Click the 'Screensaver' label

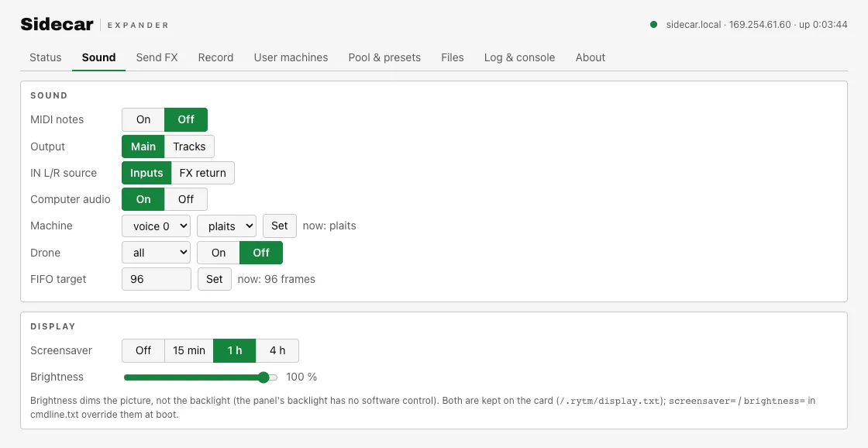pos(61,350)
